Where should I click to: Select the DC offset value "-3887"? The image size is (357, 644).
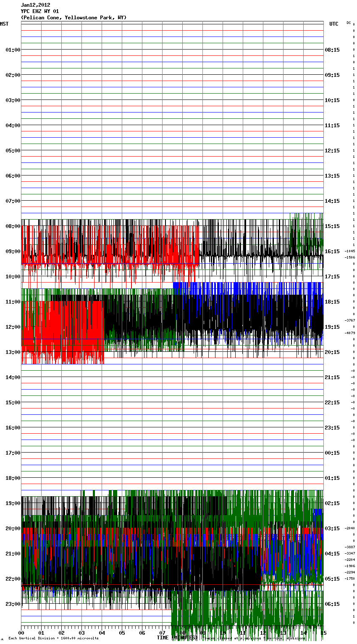[350, 547]
